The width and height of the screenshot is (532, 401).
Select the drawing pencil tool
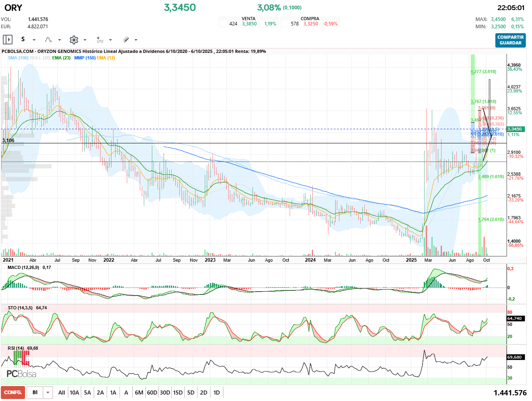pyautogui.click(x=126, y=40)
